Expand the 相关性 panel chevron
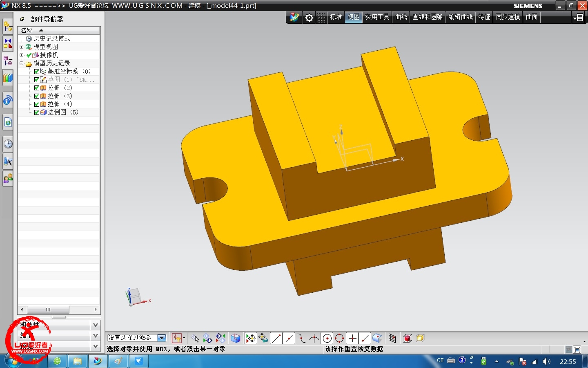 [96, 325]
